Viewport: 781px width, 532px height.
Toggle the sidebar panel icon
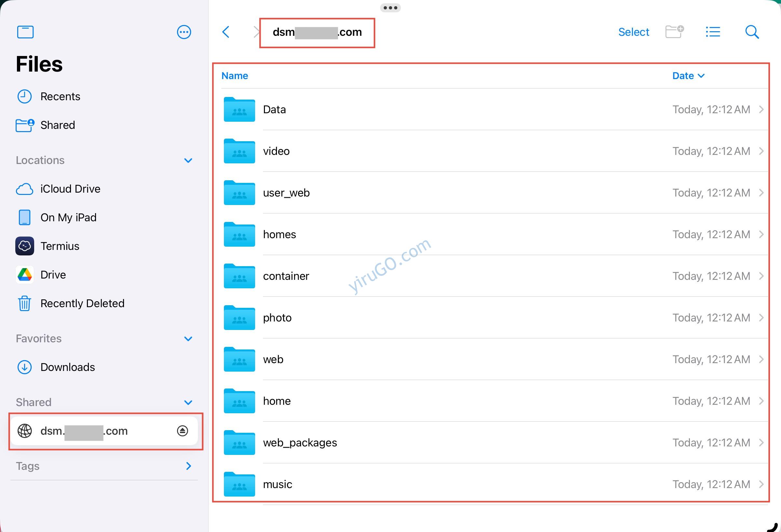point(25,32)
